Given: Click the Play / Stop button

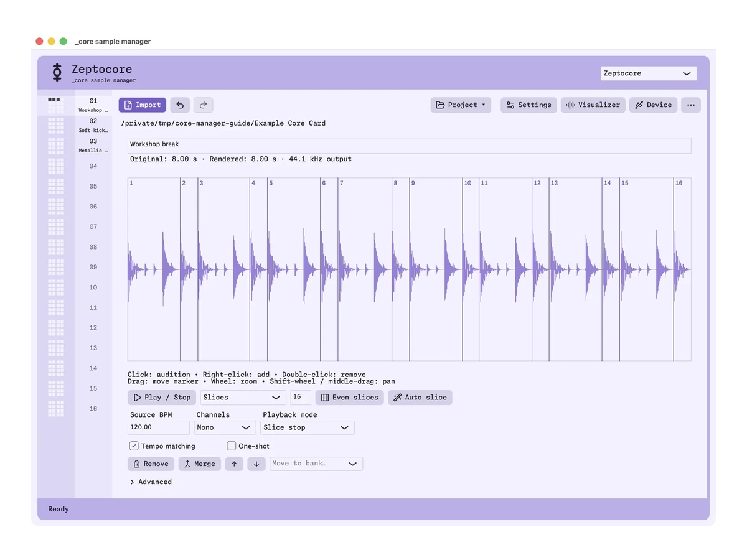Looking at the screenshot, I should [162, 398].
